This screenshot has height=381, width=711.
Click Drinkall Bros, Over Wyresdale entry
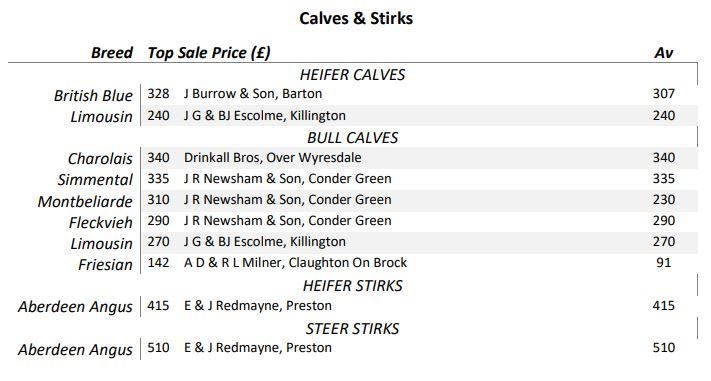pos(273,157)
